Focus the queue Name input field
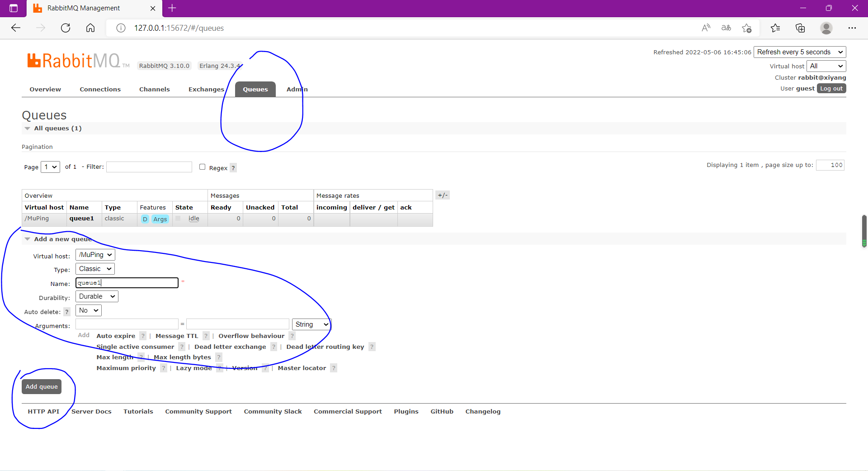 [127, 283]
